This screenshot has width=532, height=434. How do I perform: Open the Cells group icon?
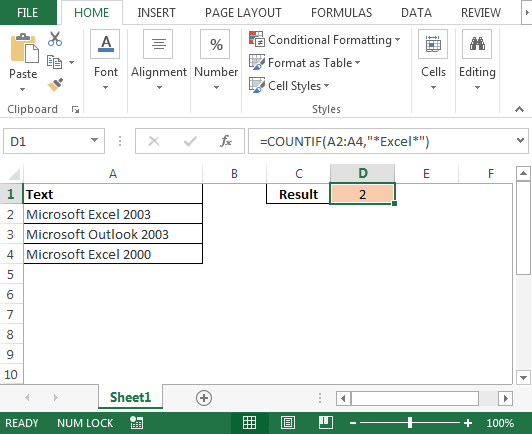tap(433, 44)
